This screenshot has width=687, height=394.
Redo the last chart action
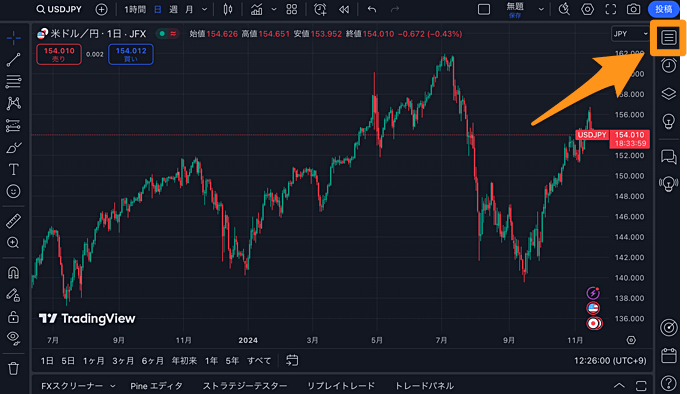click(395, 9)
